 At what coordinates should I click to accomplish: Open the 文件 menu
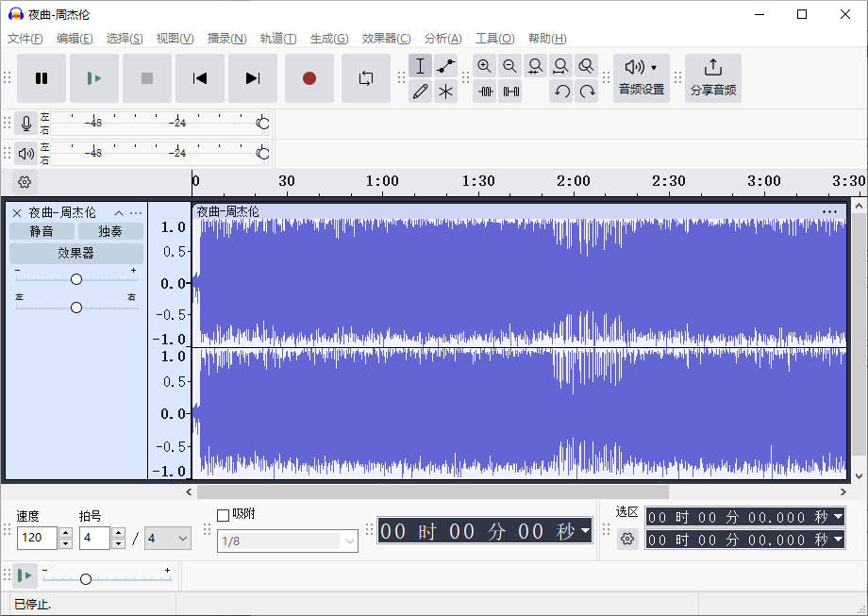coord(26,39)
